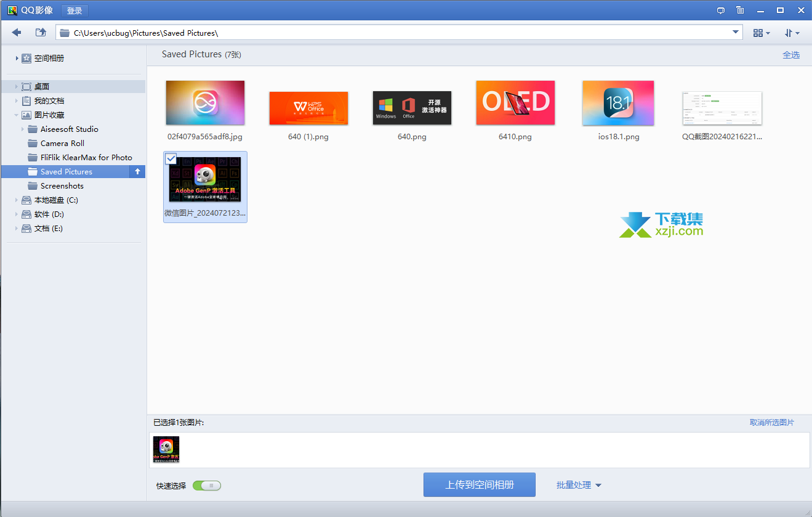Click the upload arrow on Saved Pictures row
Viewport: 812px width, 517px height.
[x=137, y=172]
